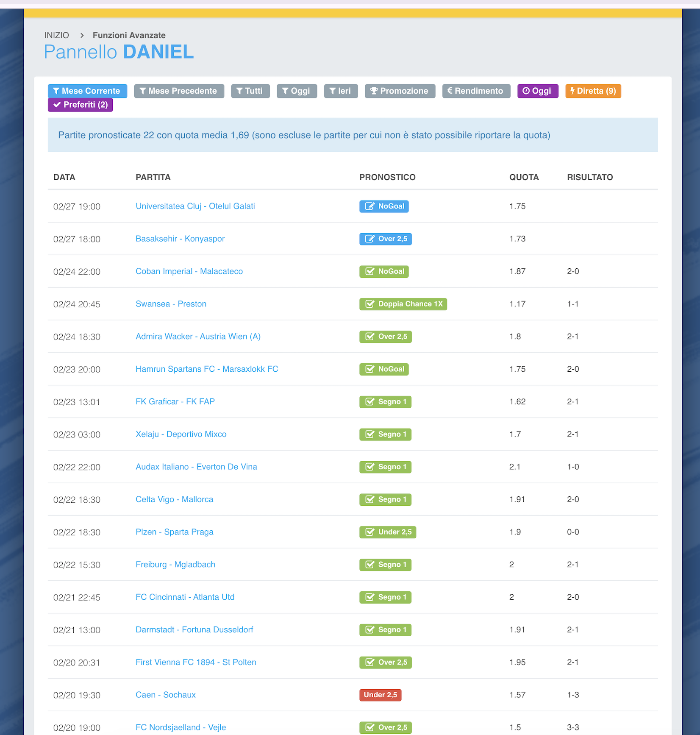700x735 pixels.
Task: Edit NoGoal prediction for Universitatea Cluj match
Action: [384, 206]
